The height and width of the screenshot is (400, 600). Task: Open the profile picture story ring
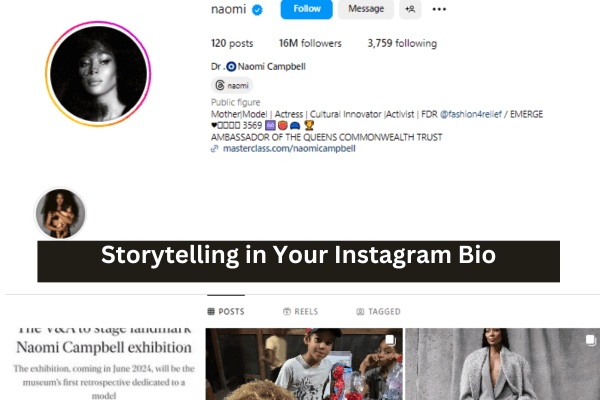[98, 73]
